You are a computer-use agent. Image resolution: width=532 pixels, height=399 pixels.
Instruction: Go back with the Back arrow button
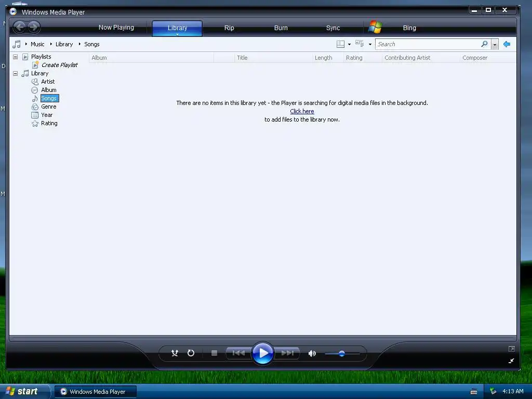coord(20,27)
